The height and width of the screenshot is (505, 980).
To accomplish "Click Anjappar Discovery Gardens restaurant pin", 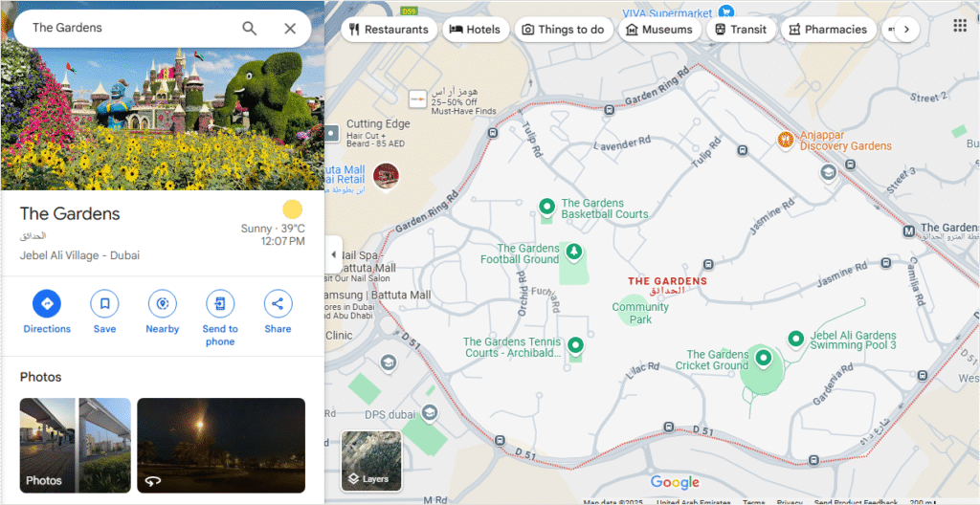I will tap(786, 140).
